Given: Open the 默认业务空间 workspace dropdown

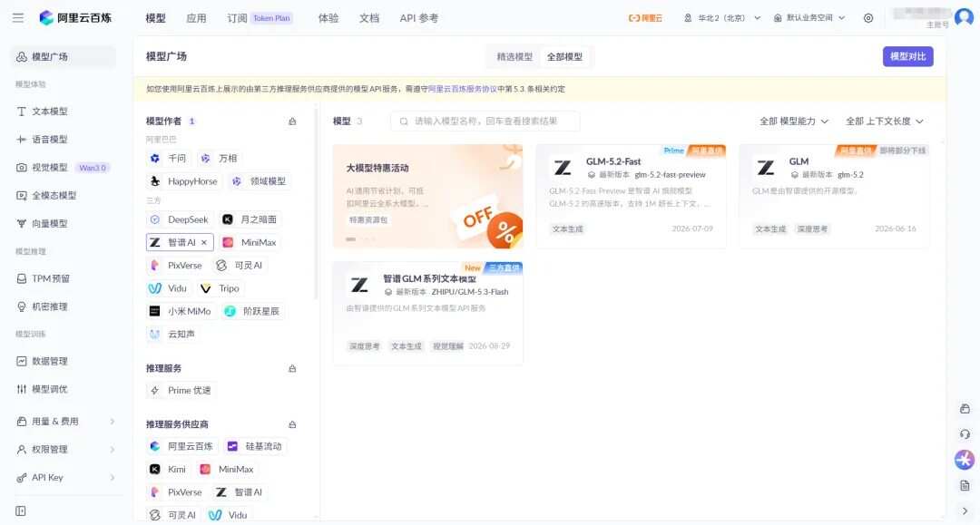Looking at the screenshot, I should click(809, 18).
